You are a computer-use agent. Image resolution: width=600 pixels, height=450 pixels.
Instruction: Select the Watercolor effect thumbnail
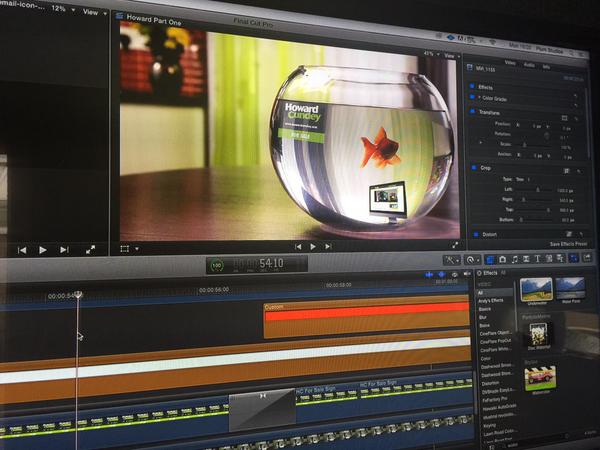[540, 378]
